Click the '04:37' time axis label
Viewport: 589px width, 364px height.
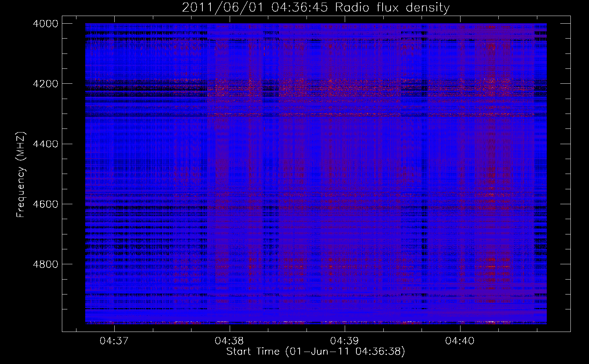(x=114, y=341)
